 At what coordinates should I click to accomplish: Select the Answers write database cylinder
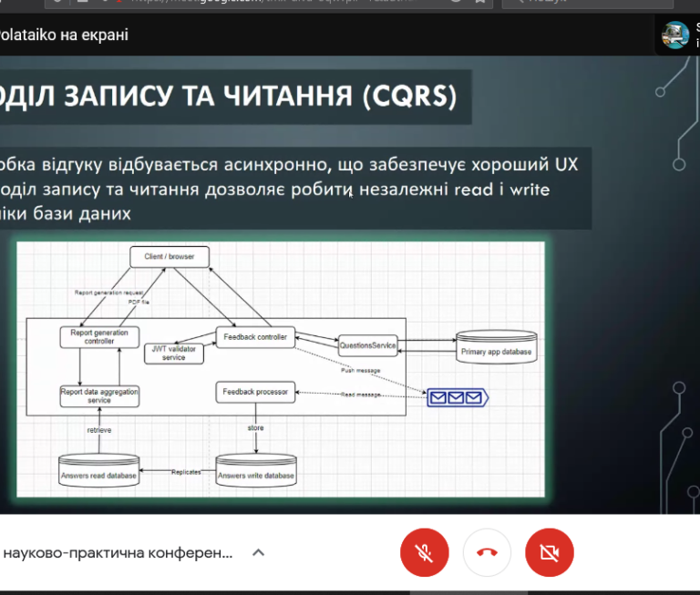256,470
